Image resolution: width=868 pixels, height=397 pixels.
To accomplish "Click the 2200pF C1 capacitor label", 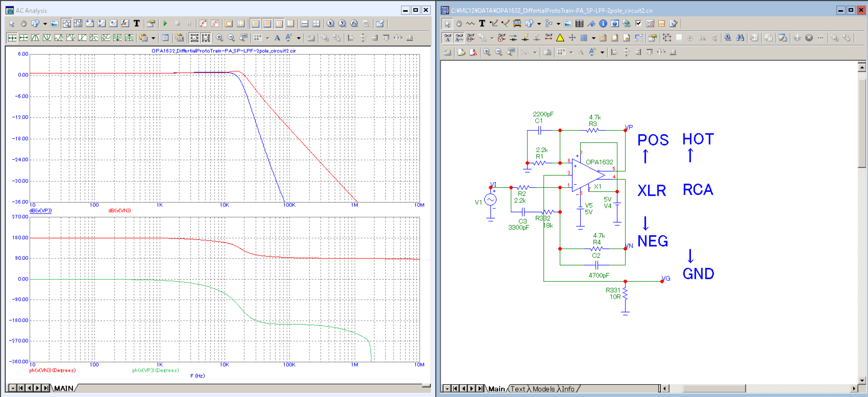I will point(542,117).
